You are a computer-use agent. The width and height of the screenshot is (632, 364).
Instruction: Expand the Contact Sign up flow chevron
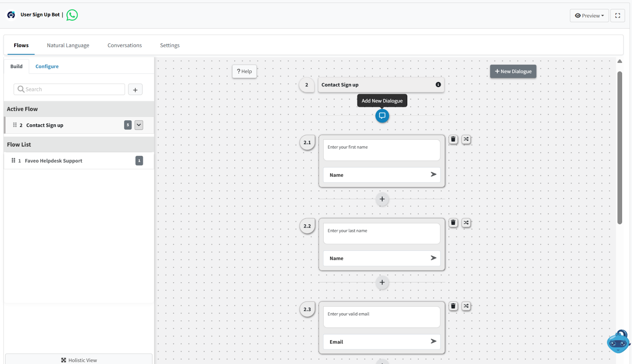click(x=139, y=125)
